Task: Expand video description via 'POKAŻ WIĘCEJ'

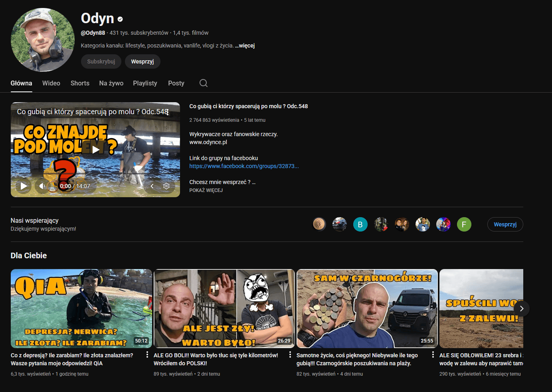Action: [x=206, y=190]
